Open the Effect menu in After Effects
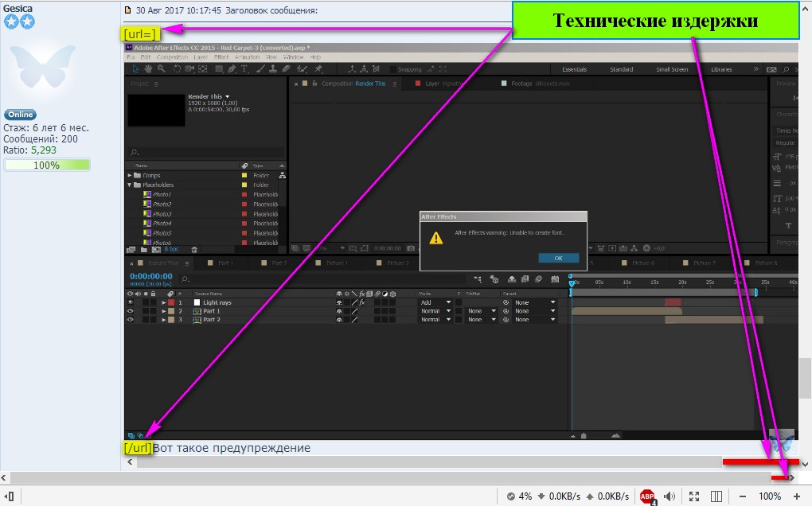812x506 pixels. pyautogui.click(x=221, y=57)
